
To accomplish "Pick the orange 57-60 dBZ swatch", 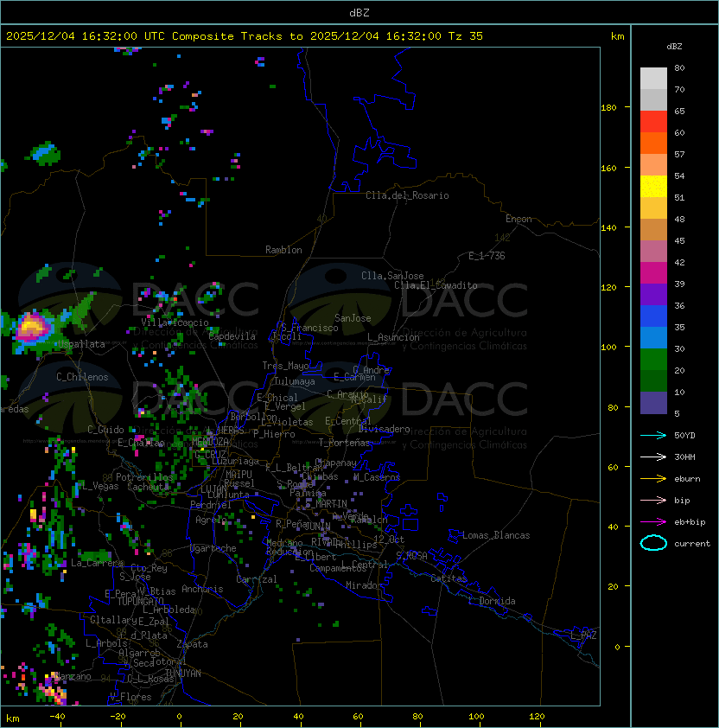I will 653,143.
